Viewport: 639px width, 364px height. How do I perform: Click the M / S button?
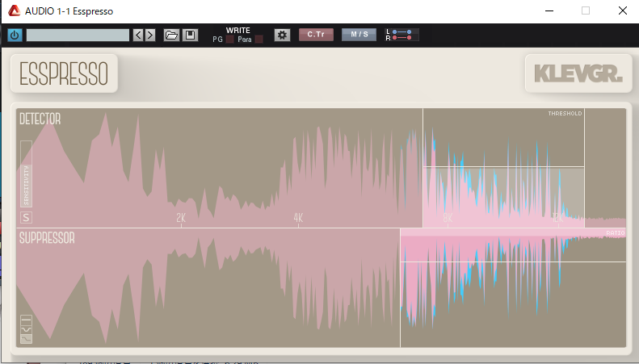(359, 35)
